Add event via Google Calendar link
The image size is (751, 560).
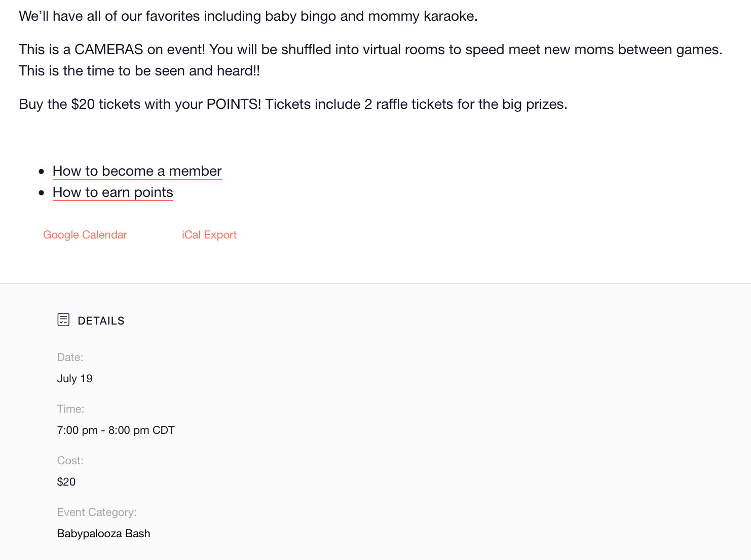[x=85, y=235]
